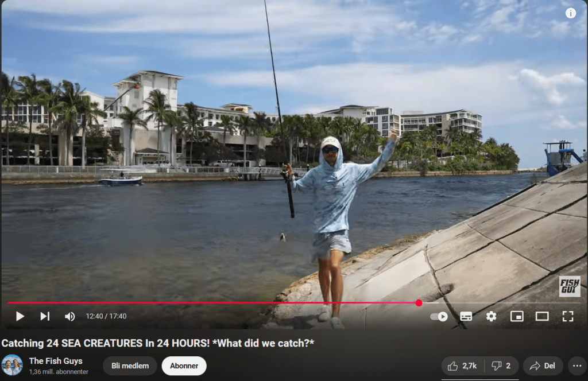The height and width of the screenshot is (381, 588).
Task: Skip to the next video
Action: pyautogui.click(x=45, y=316)
